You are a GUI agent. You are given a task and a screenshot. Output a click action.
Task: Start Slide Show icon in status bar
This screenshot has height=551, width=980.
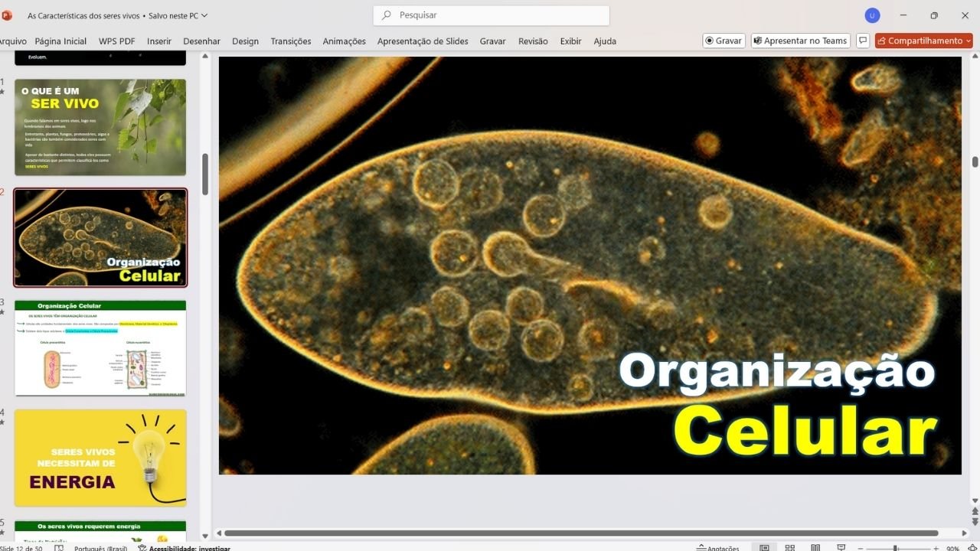841,548
